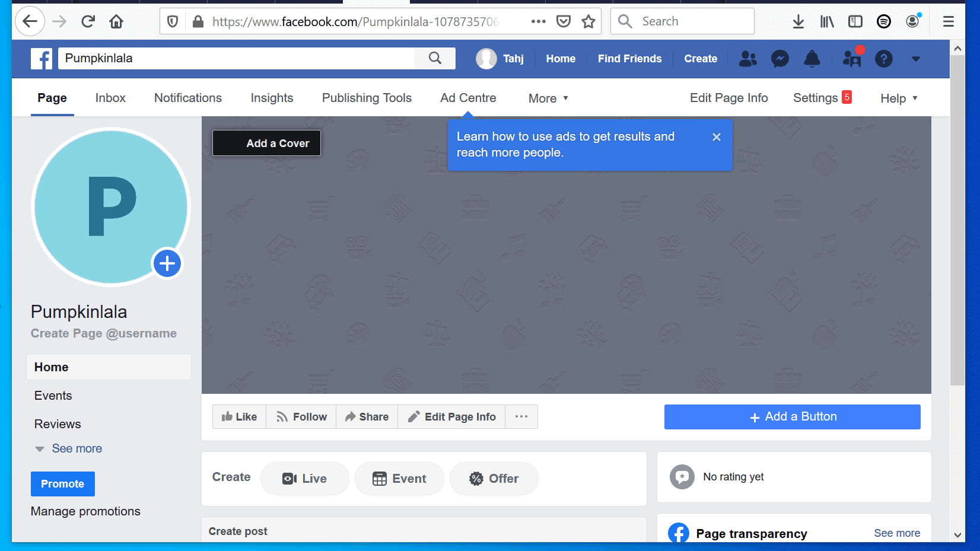Click Create Page @username link
The height and width of the screenshot is (551, 980).
(x=104, y=333)
